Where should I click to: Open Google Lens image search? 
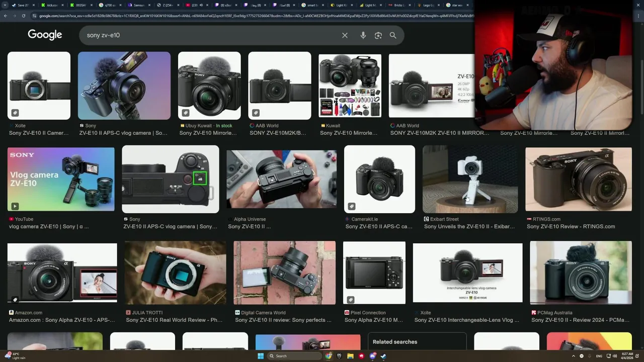(378, 35)
